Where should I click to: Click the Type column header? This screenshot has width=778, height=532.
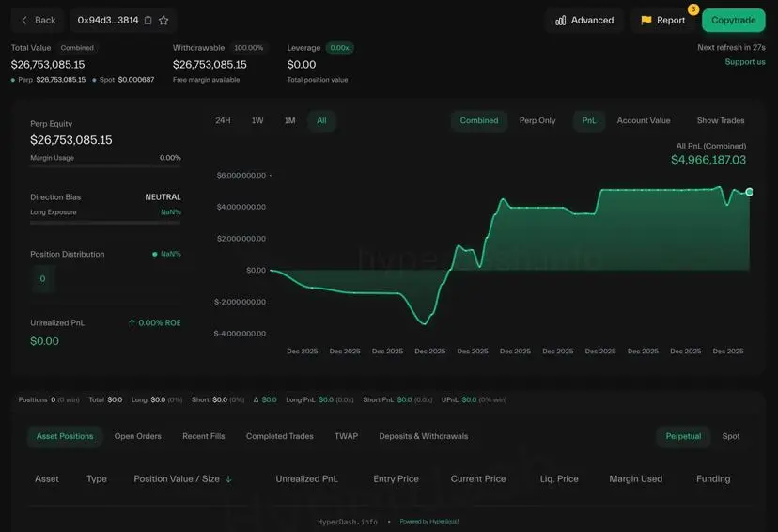[97, 479]
